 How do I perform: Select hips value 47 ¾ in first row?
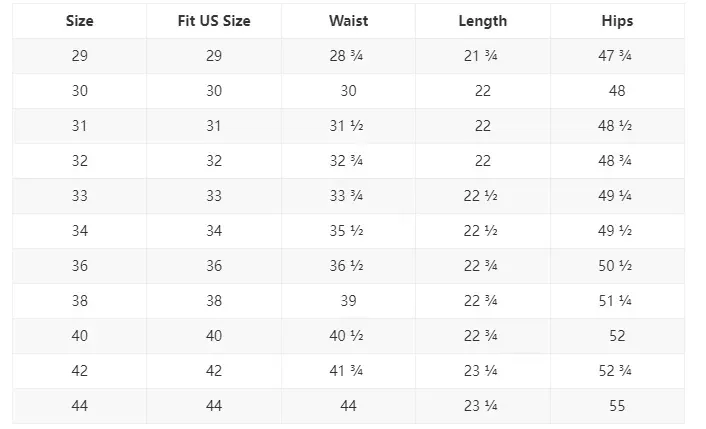click(x=617, y=56)
